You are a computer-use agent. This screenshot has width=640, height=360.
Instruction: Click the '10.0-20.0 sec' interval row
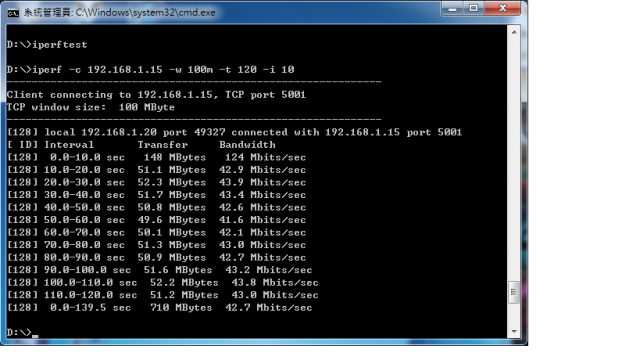(x=84, y=170)
